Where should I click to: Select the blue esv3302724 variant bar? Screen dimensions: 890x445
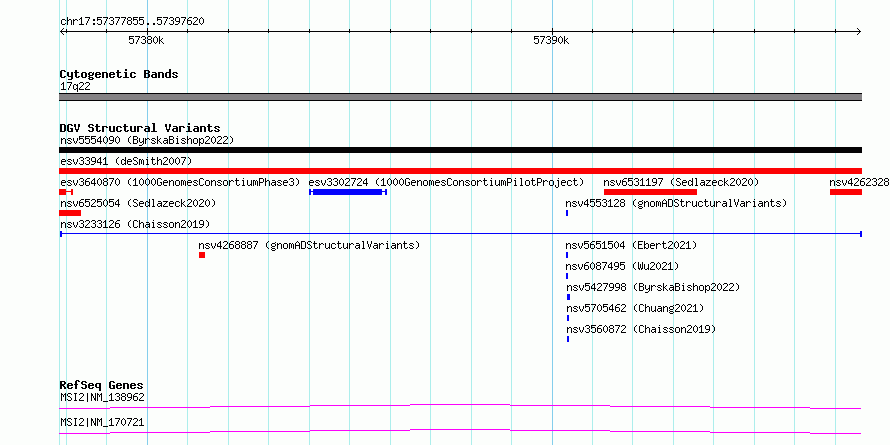(x=348, y=192)
